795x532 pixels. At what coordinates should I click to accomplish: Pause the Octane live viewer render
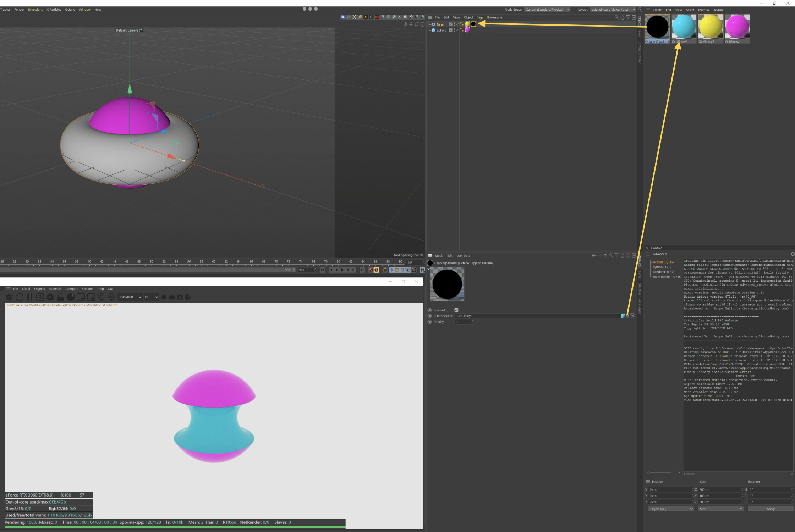click(x=30, y=297)
